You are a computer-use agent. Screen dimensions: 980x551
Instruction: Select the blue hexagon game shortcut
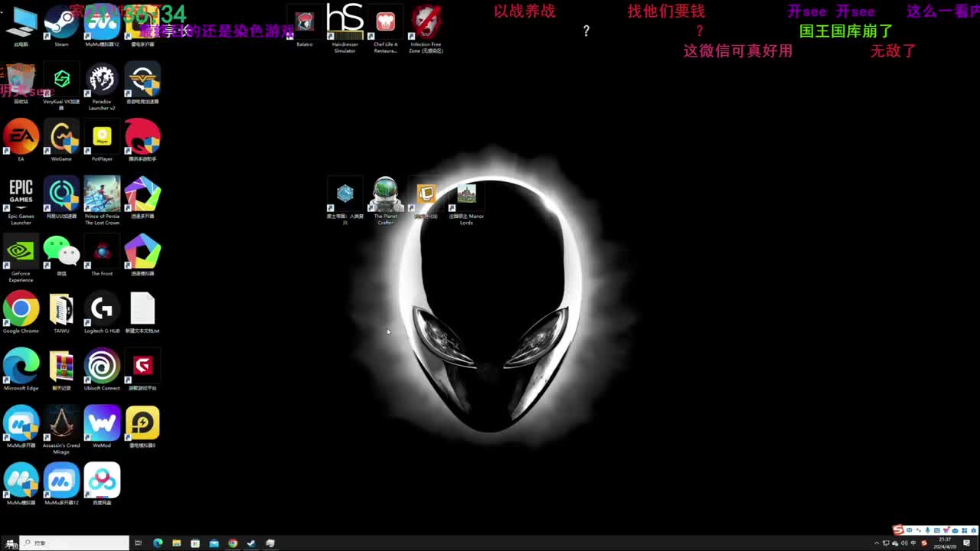pyautogui.click(x=345, y=201)
